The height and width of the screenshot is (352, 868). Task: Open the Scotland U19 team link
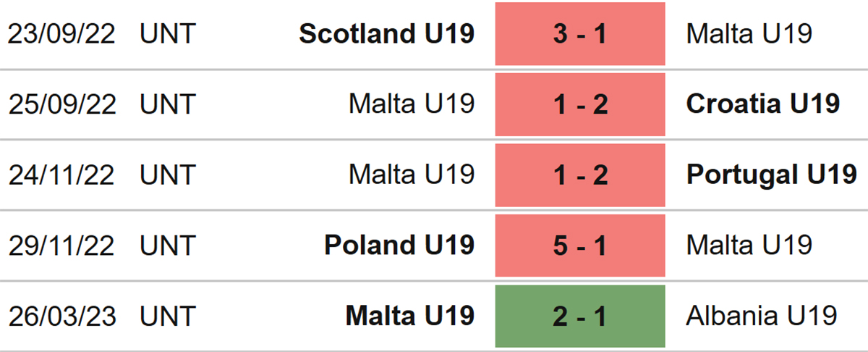387,33
